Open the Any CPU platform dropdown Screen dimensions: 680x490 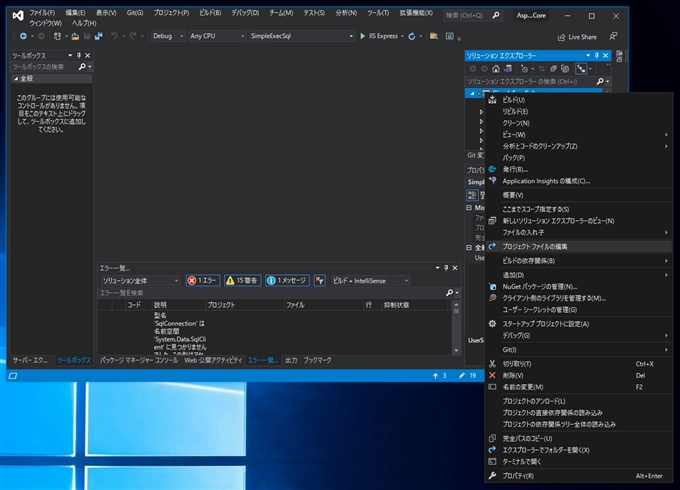pos(217,36)
